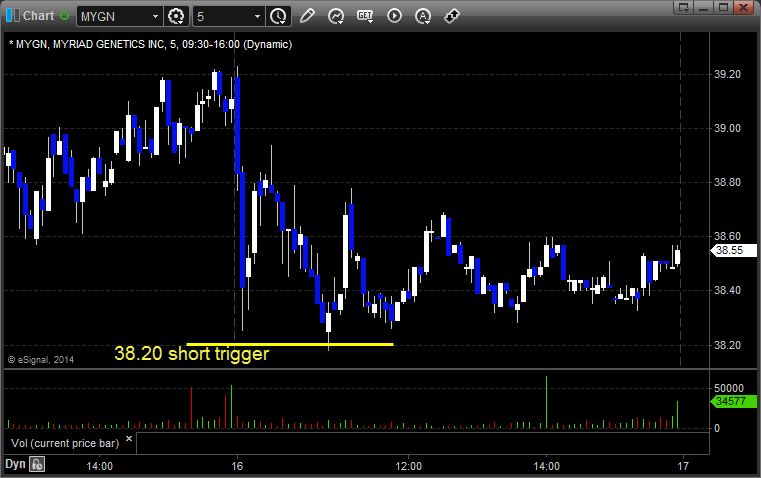This screenshot has width=761, height=478.
Task: Click the 12:00 time axis label
Action: [409, 466]
